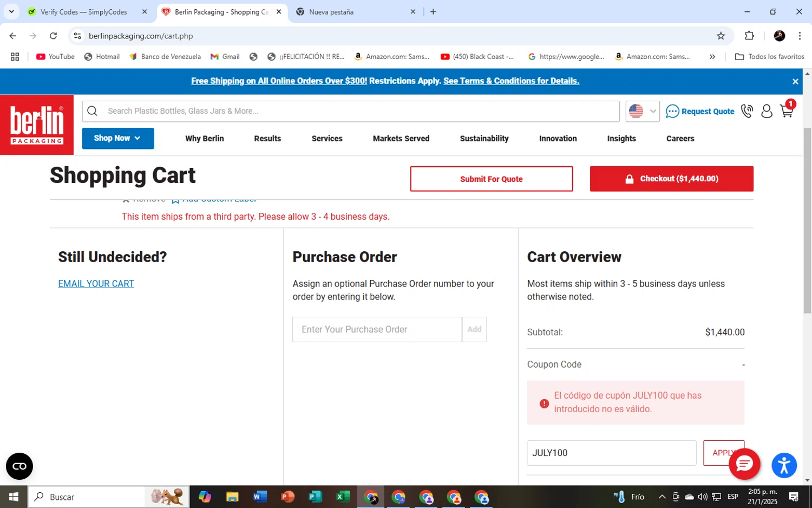Open the notification center icon

794,497
